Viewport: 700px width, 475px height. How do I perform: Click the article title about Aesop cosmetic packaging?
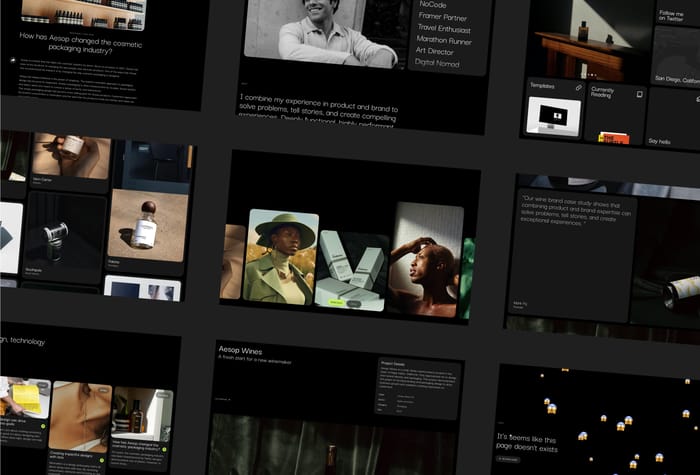(x=81, y=43)
